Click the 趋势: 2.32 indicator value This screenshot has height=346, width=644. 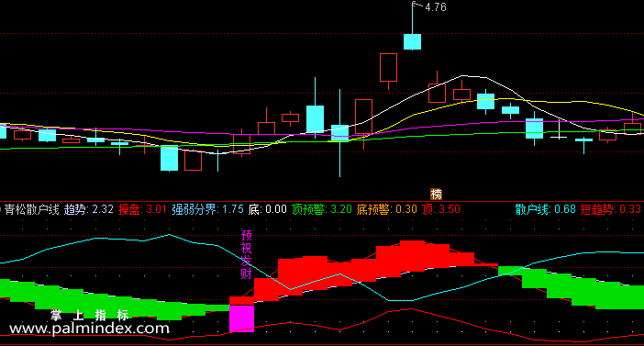[89, 209]
